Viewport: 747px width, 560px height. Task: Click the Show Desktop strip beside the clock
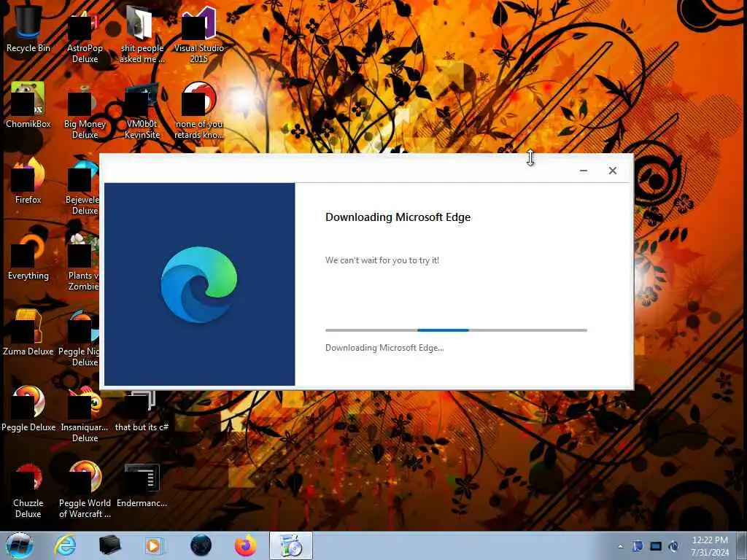click(742, 545)
